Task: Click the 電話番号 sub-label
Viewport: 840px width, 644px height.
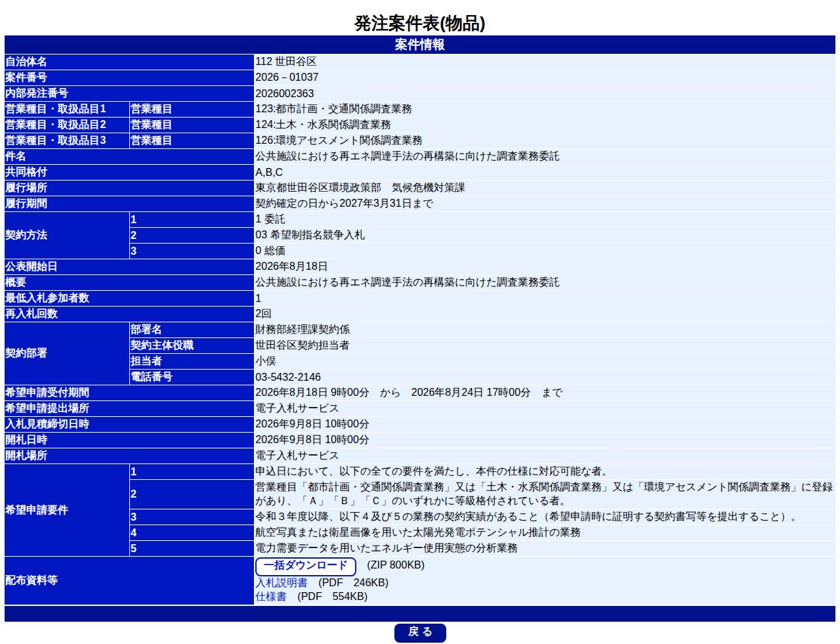Action: point(152,377)
